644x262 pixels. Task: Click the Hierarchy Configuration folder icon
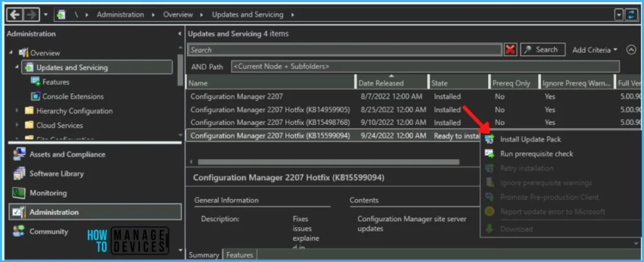click(x=29, y=111)
